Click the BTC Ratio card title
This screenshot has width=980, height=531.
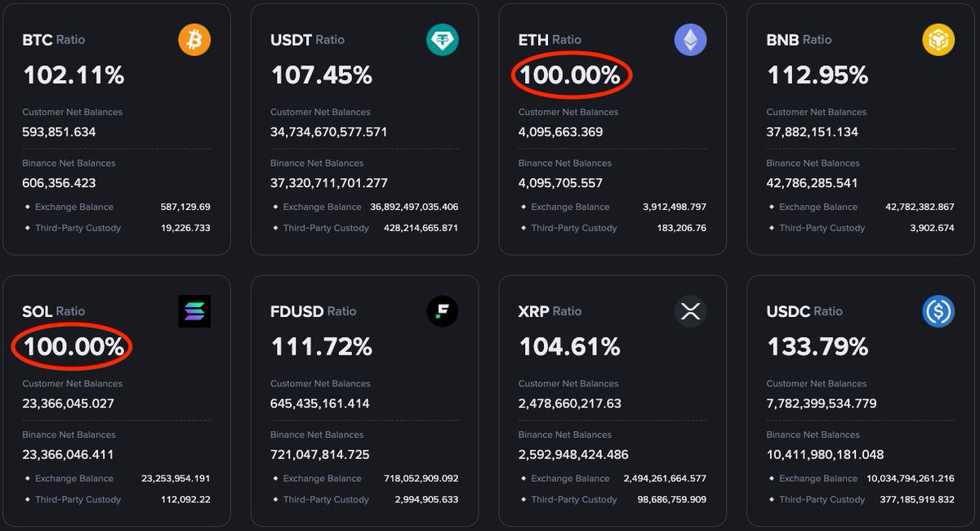53,40
